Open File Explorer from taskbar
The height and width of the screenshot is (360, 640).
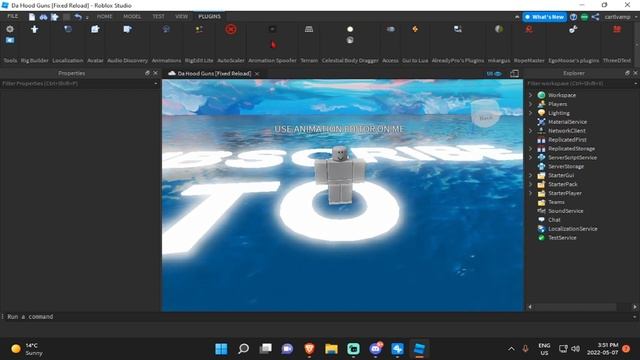tap(331, 349)
